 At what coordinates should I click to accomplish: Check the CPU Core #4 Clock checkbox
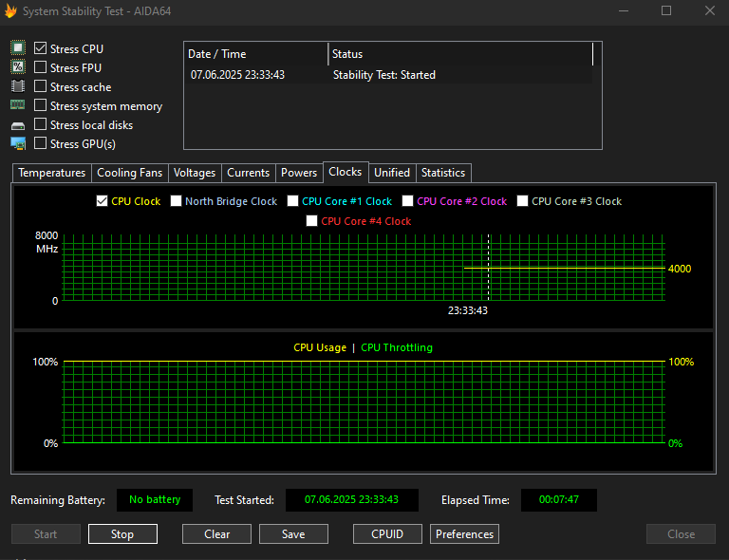pyautogui.click(x=311, y=221)
